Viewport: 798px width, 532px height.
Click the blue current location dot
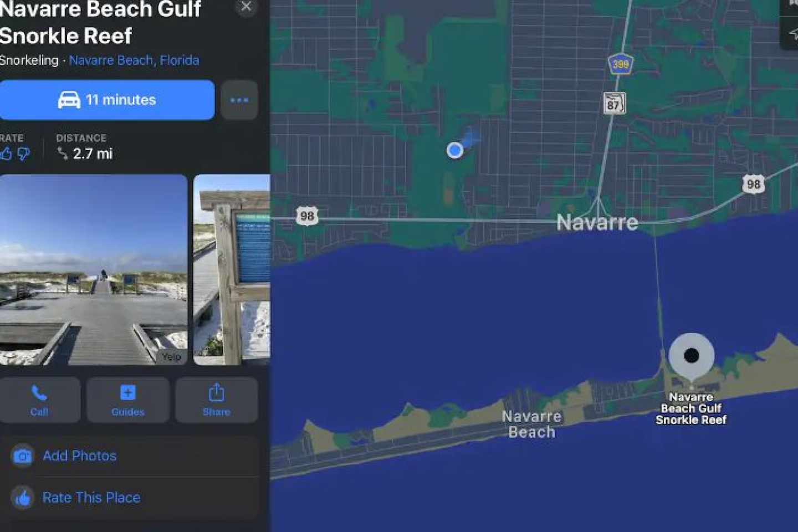[x=455, y=150]
